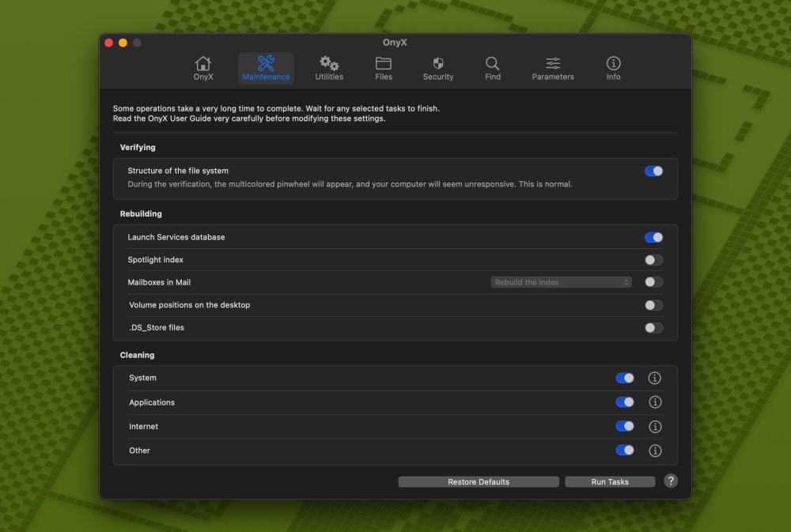This screenshot has height=532, width=791.
Task: Enable Mailboxes in Mail rebuilding
Action: pyautogui.click(x=654, y=282)
